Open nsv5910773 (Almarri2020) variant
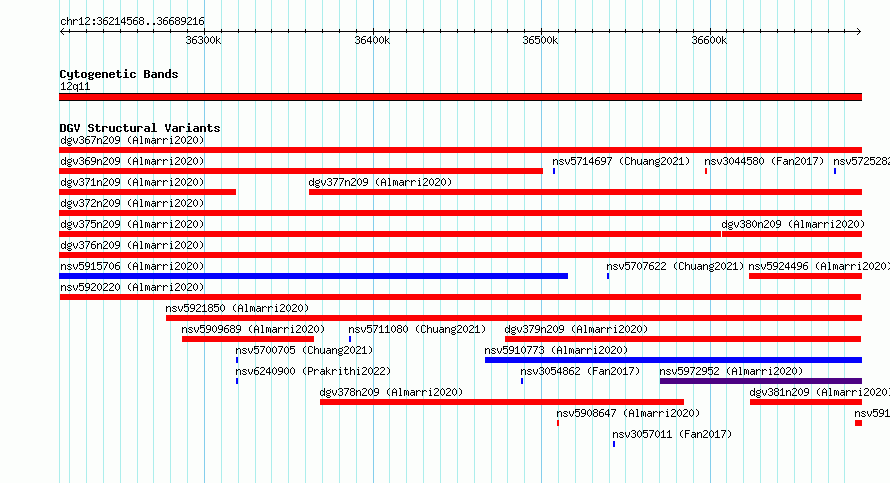Image resolution: width=890 pixels, height=483 pixels. click(556, 350)
